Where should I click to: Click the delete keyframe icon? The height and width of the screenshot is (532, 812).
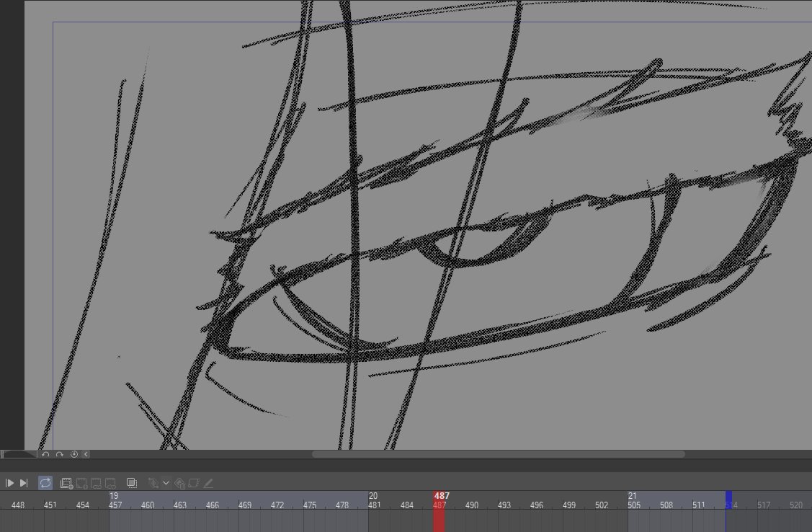[179, 483]
